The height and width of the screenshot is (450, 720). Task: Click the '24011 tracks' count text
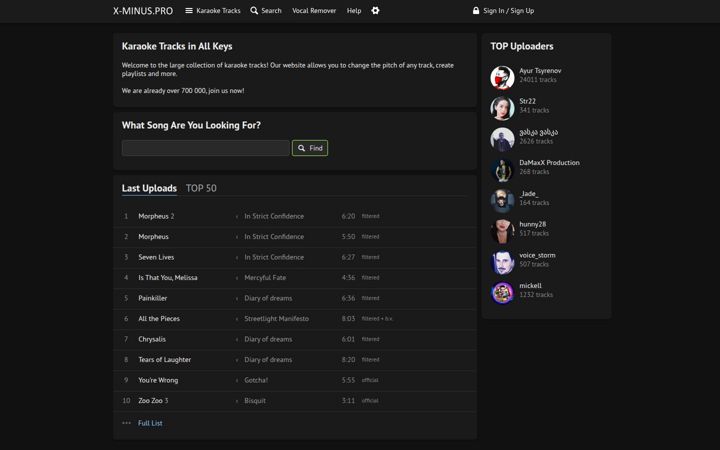point(538,80)
